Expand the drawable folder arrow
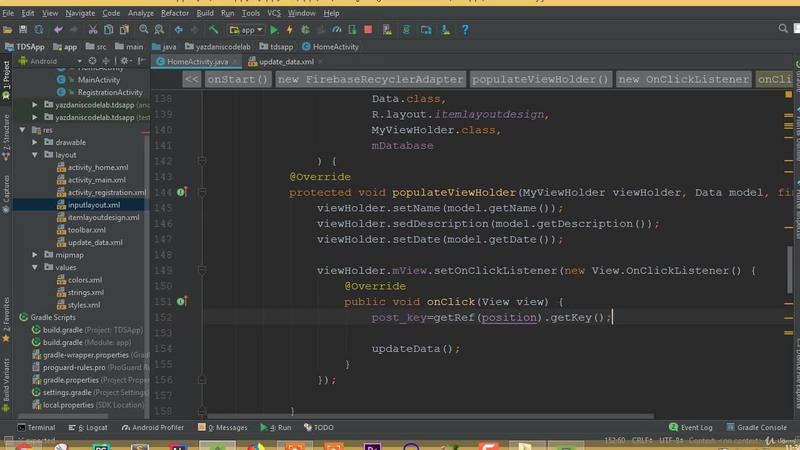Image resolution: width=800 pixels, height=450 pixels. pos(35,142)
